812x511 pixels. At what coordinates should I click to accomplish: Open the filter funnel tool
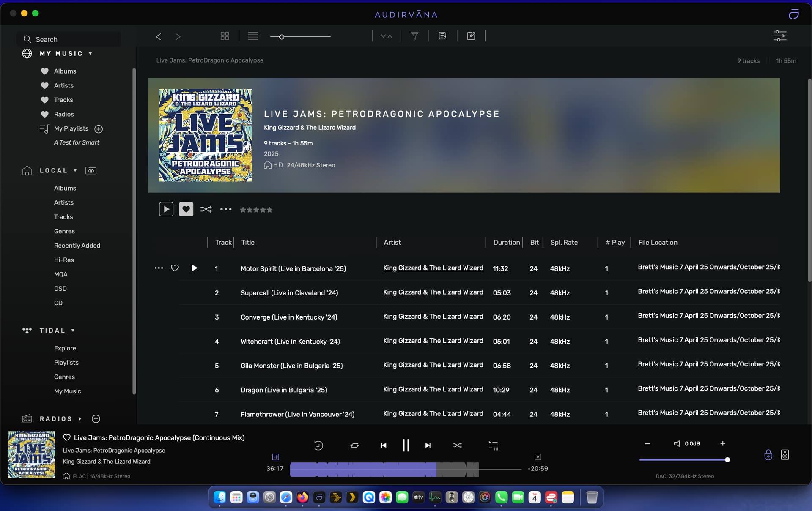tap(414, 36)
